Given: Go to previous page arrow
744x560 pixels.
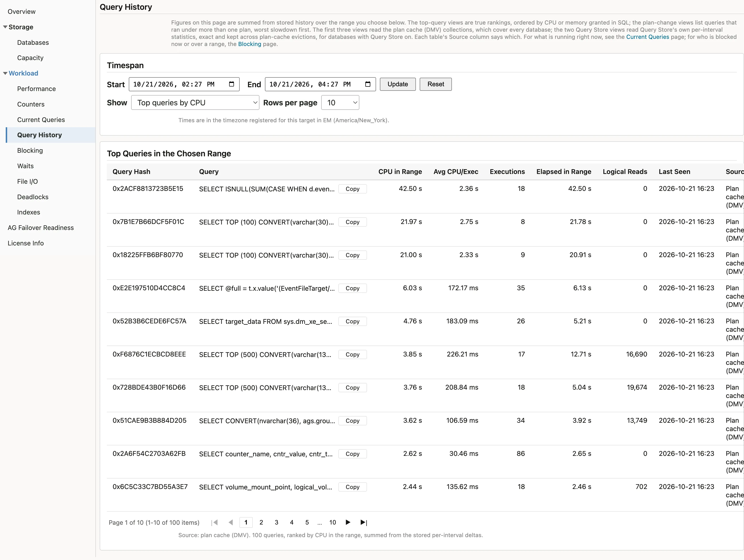Looking at the screenshot, I should (231, 522).
